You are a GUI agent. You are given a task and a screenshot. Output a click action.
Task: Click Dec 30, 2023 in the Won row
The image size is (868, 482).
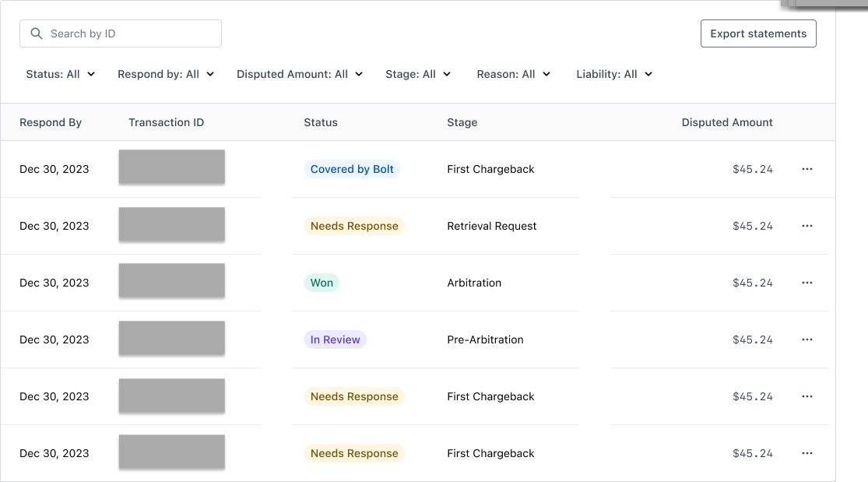point(54,283)
